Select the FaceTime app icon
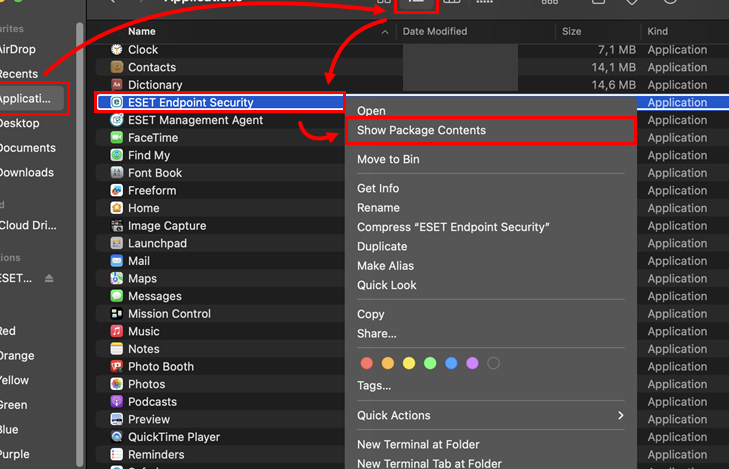The height and width of the screenshot is (469, 729). (117, 138)
